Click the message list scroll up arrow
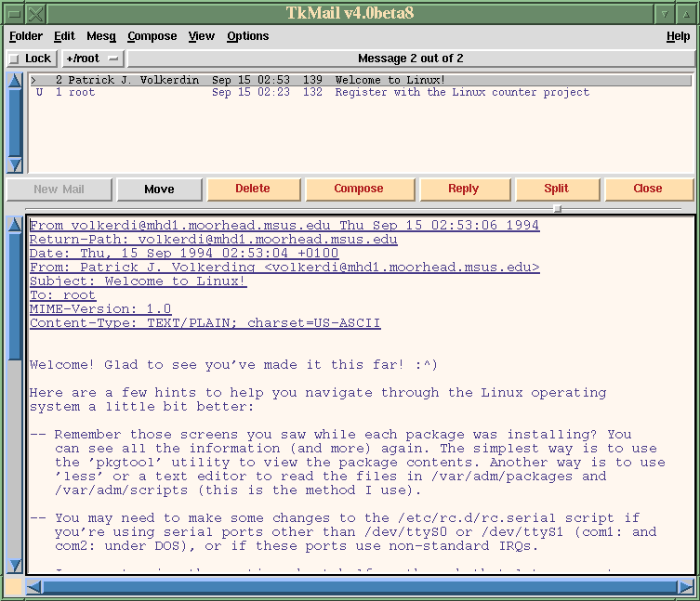The image size is (700, 601). 15,81
